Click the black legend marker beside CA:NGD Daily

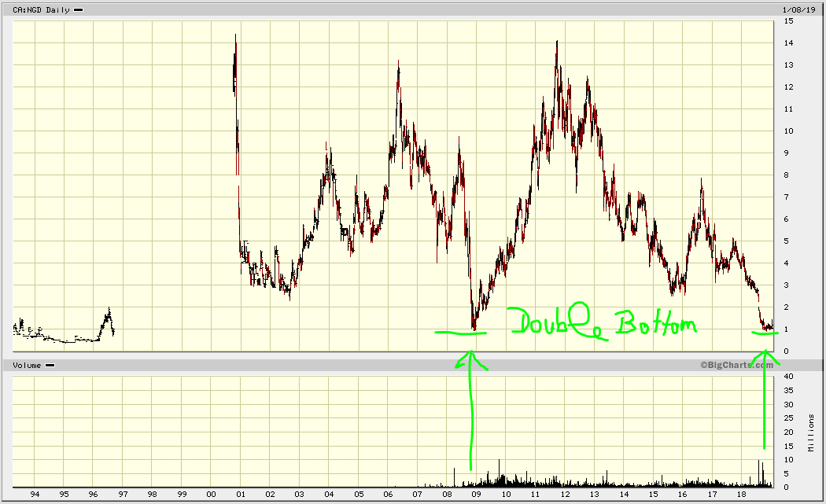point(79,9)
